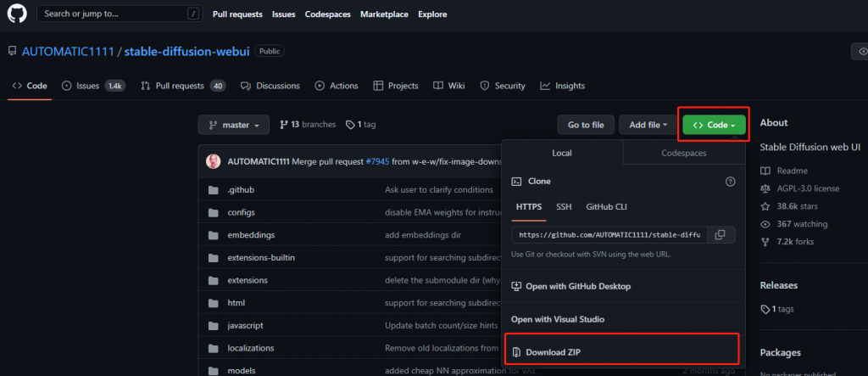Switch to the Projects tab
868x376 pixels.
[396, 86]
